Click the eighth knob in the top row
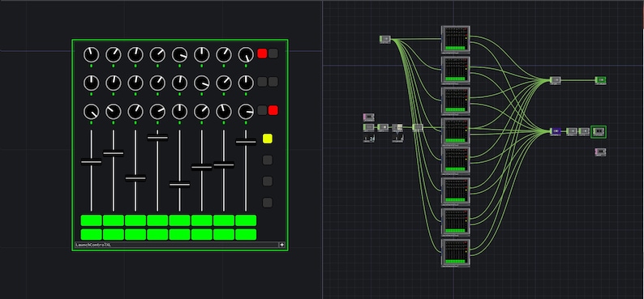 point(246,54)
